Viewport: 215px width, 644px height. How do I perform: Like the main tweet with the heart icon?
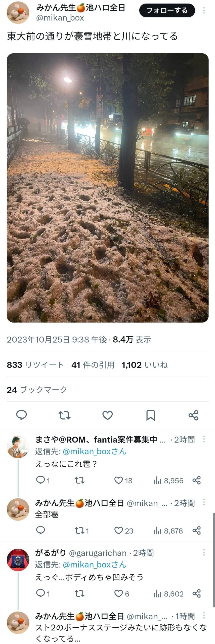tap(107, 415)
